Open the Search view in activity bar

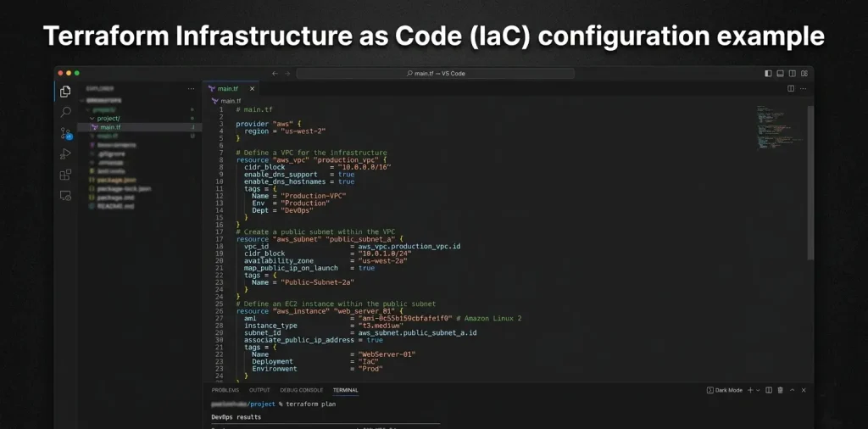coord(65,113)
